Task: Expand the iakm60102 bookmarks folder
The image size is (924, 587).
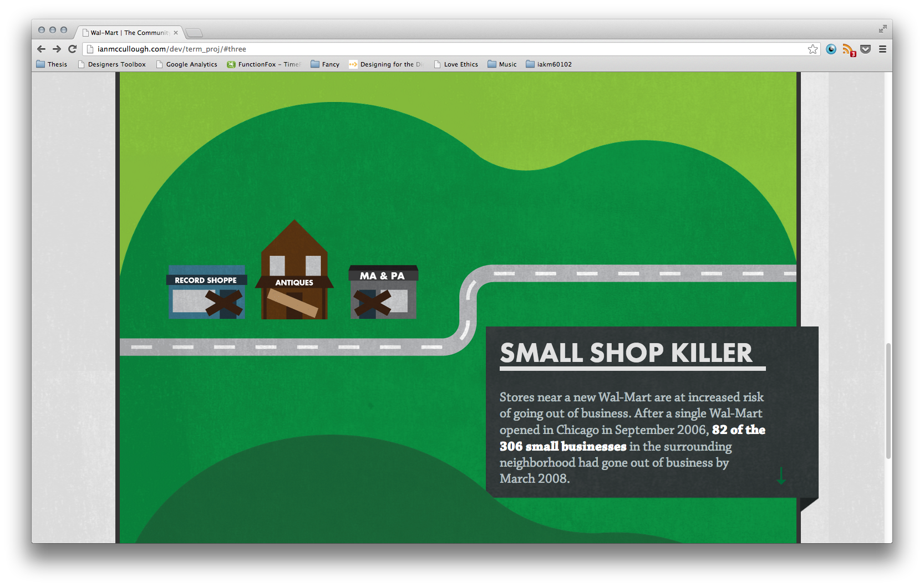Action: click(x=549, y=64)
